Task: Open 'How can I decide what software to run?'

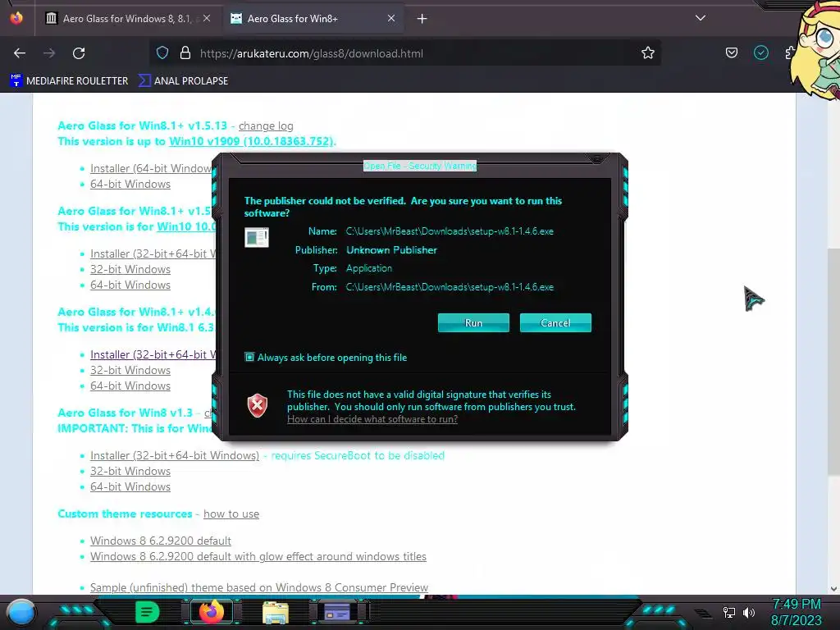Action: pos(372,419)
